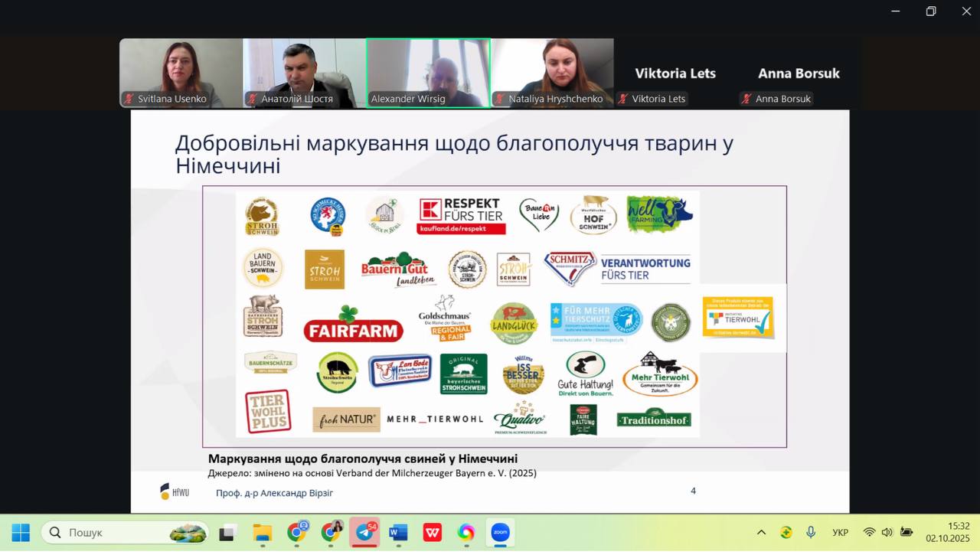Screen dimensions: 980x555
Task: Open the Zoom app in taskbar
Action: (500, 533)
